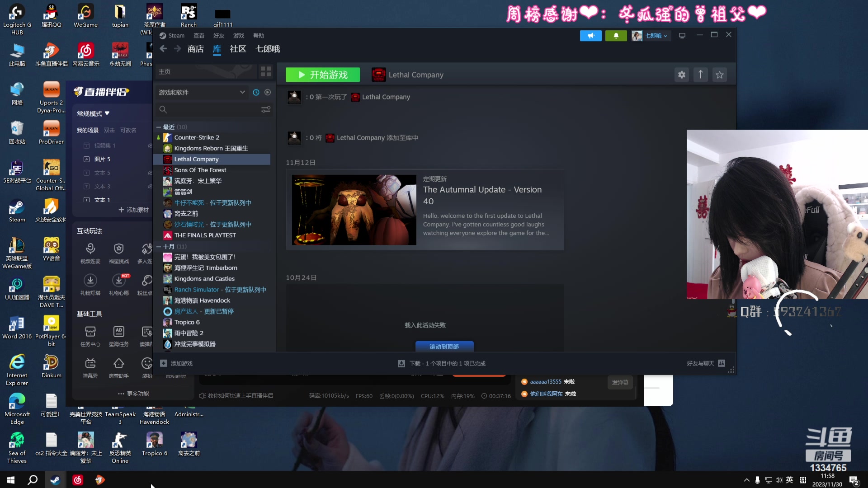Click 开始游戏 play button
Image resolution: width=868 pixels, height=488 pixels.
click(323, 75)
